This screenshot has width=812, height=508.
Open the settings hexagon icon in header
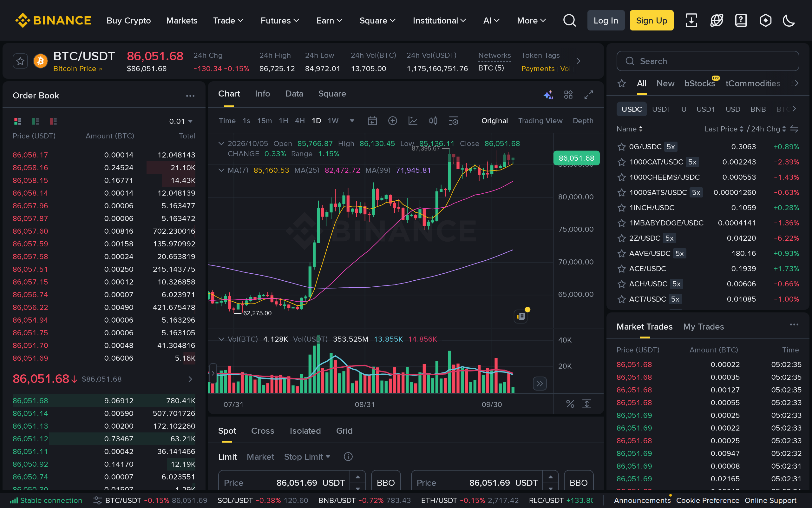[x=765, y=21]
